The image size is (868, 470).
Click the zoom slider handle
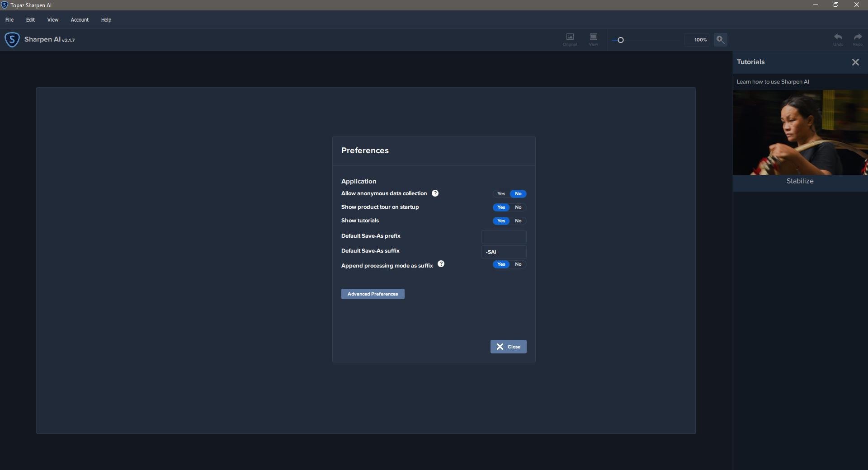(x=621, y=40)
